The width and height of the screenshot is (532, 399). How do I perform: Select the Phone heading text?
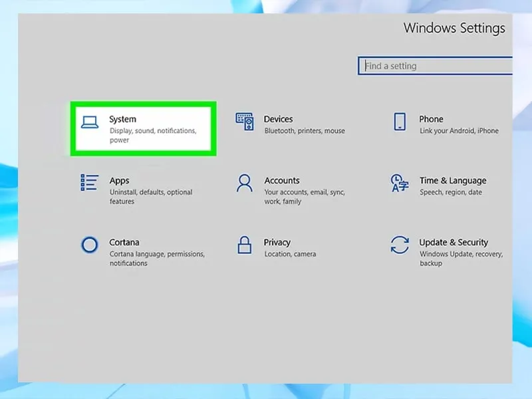431,119
